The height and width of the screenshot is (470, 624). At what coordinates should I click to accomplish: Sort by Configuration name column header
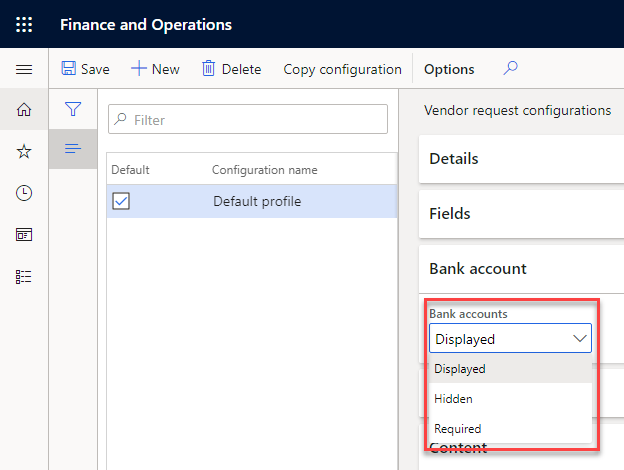265,170
